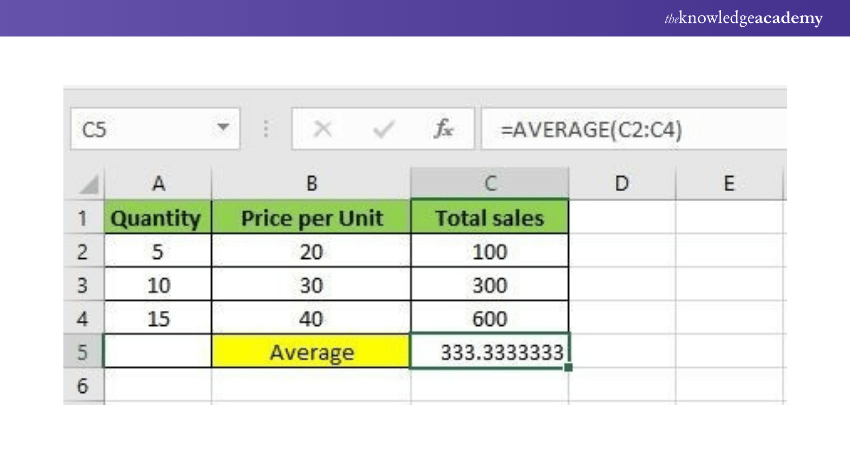Select row 1 header
Image resolution: width=850 pixels, height=450 pixels.
pos(83,218)
